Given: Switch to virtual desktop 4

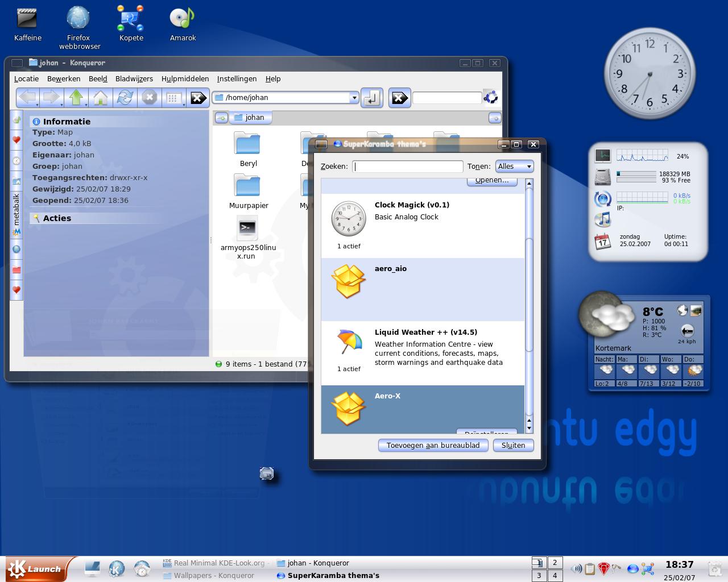Looking at the screenshot, I should (555, 575).
